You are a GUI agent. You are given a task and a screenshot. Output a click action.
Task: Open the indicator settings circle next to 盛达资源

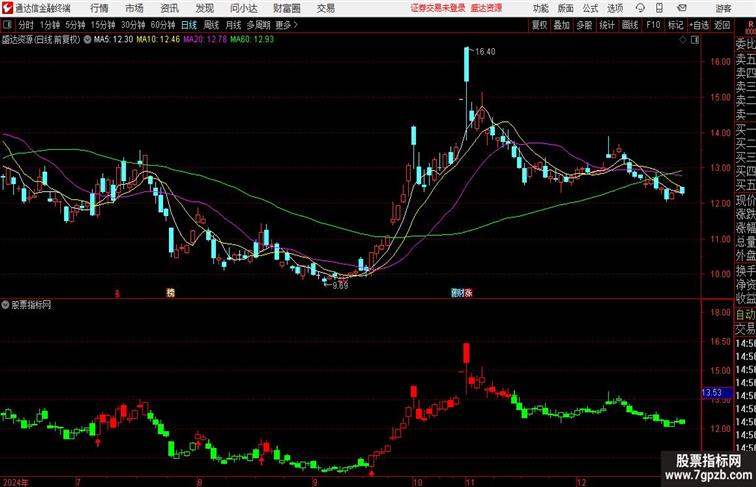87,40
